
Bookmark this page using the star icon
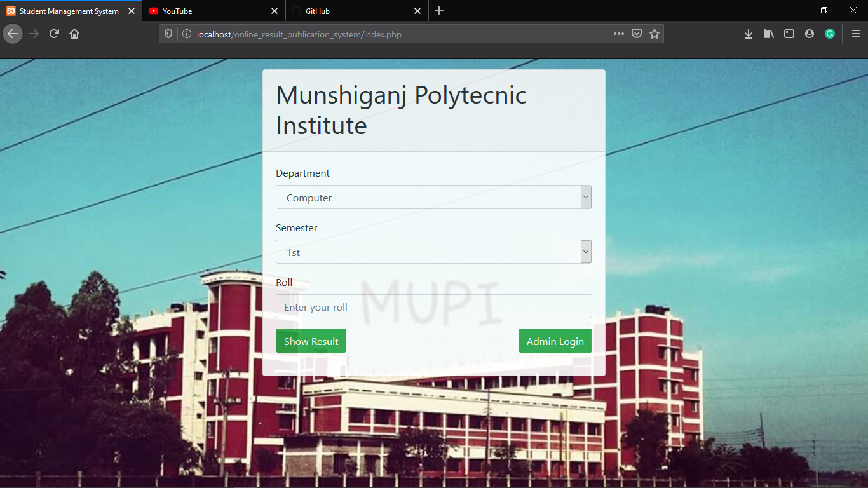(654, 34)
